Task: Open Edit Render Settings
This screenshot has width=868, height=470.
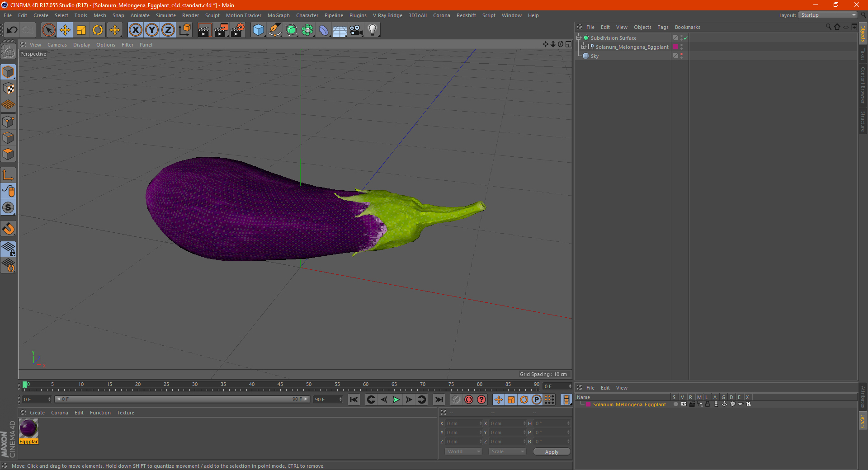Action: tap(238, 30)
